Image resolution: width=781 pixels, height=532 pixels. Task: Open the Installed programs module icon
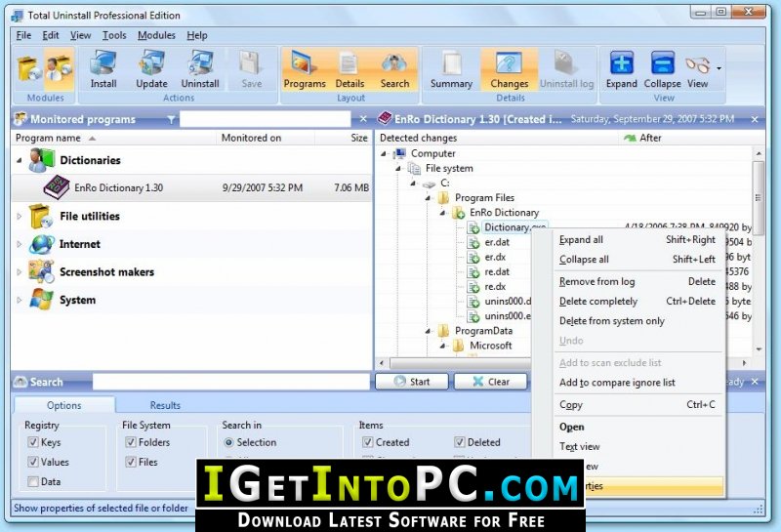point(28,68)
